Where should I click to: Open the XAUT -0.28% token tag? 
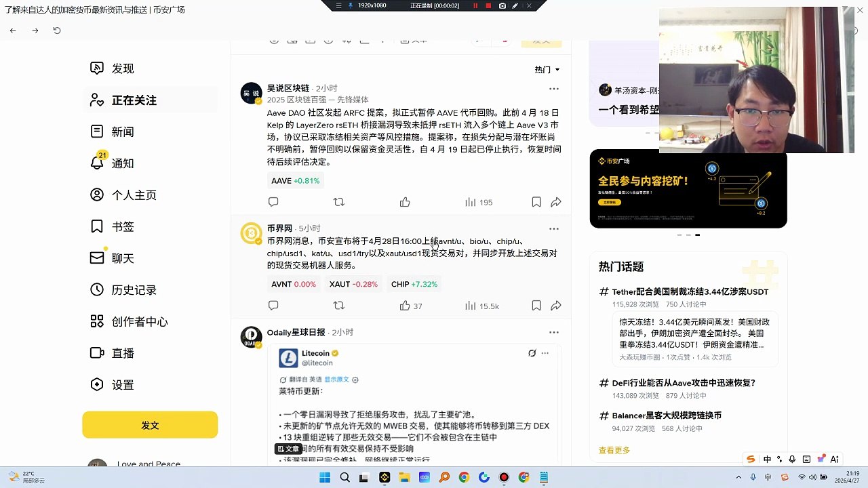[x=353, y=285]
